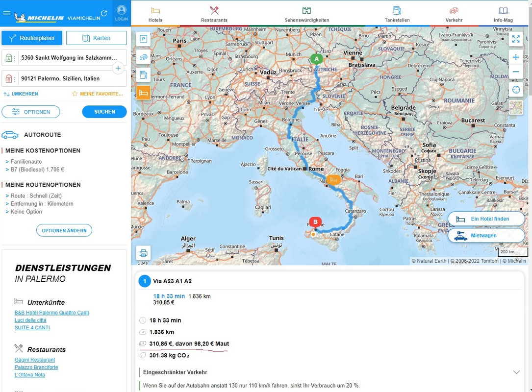Add a waypoint with plus icon
The image size is (532, 392).
coord(118,68)
